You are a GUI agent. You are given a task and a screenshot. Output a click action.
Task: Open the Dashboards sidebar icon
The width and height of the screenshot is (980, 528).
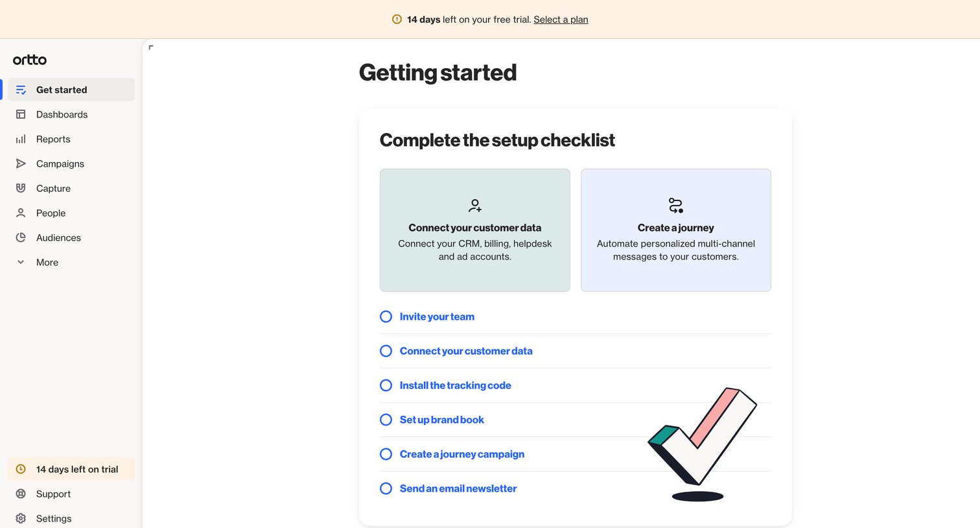(x=21, y=114)
